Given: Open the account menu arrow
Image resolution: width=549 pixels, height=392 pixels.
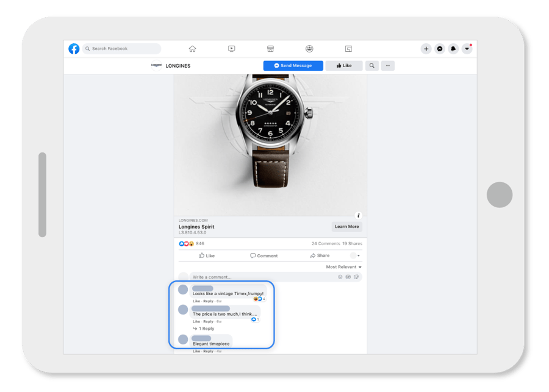Looking at the screenshot, I should click(467, 49).
